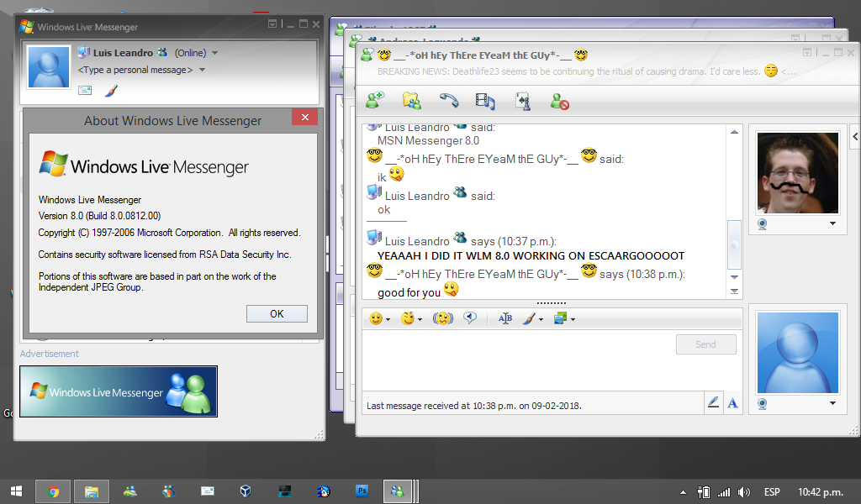Screen dimensions: 861x504
Task: Click the 10:42 p.m. taskbar clock
Action: click(821, 492)
